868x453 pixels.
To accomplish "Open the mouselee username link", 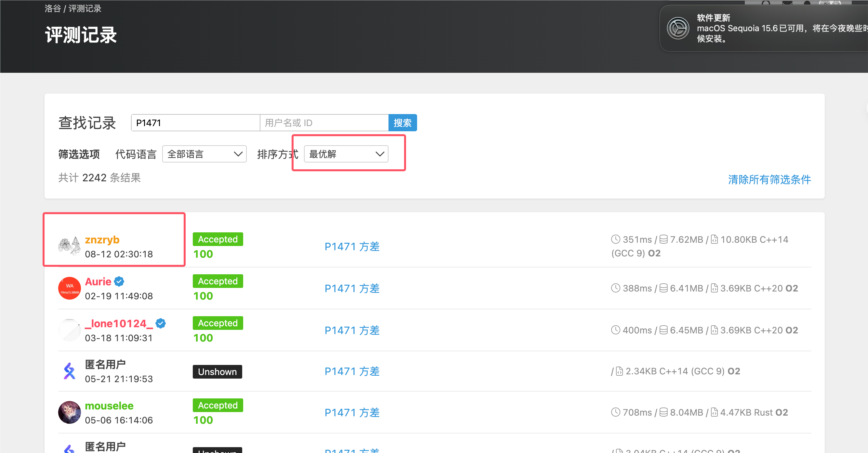I will [x=109, y=406].
